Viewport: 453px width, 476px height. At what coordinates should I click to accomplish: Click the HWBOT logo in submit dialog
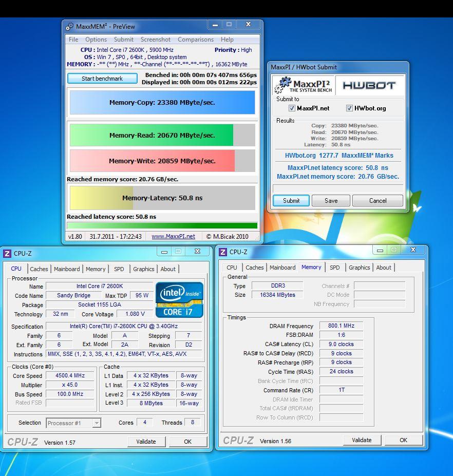pyautogui.click(x=369, y=86)
